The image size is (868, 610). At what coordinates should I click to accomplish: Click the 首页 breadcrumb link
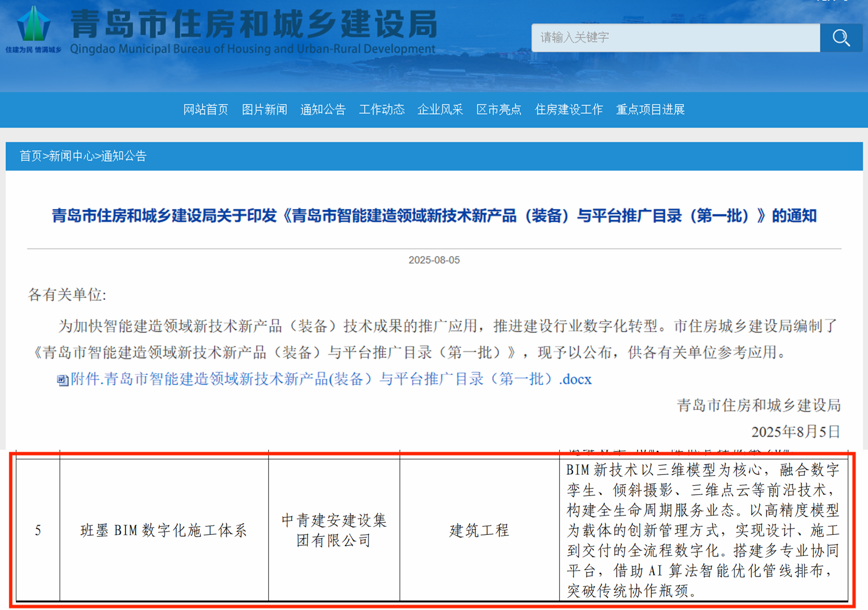[30, 156]
